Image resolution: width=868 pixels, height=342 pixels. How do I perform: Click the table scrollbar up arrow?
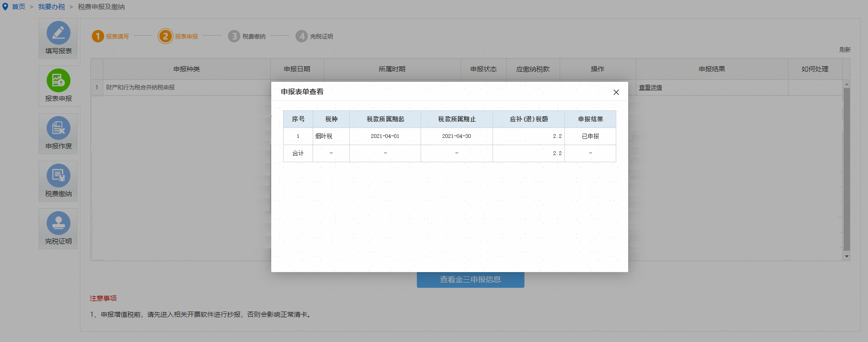coord(847,84)
